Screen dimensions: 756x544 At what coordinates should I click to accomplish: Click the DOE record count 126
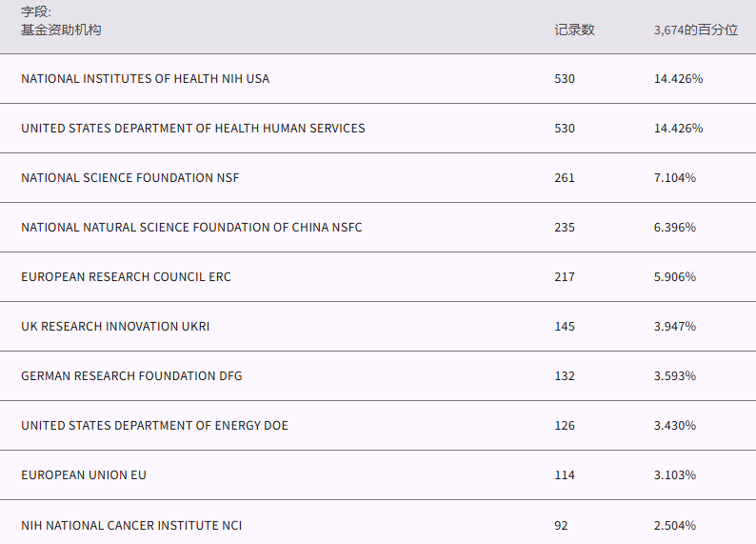(x=565, y=426)
